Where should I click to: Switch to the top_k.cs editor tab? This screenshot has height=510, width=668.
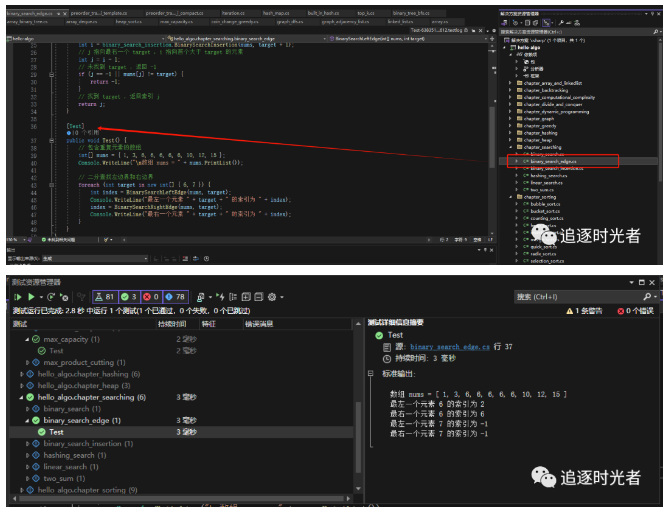366,13
